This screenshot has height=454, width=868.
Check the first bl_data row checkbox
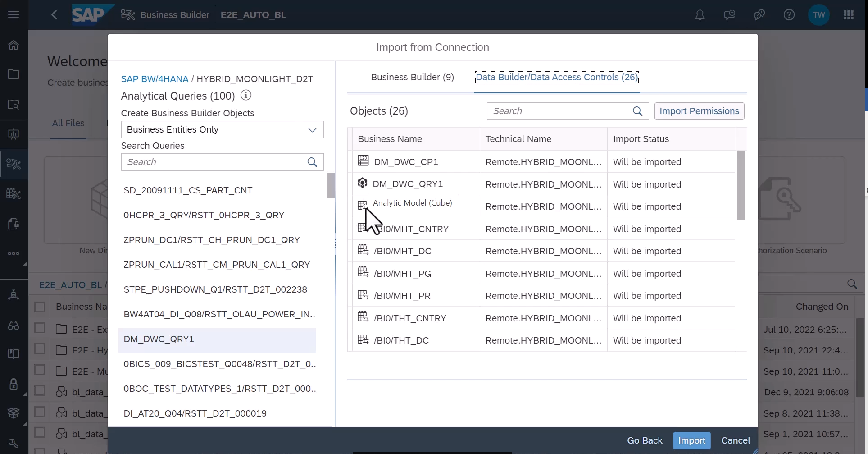click(x=40, y=390)
